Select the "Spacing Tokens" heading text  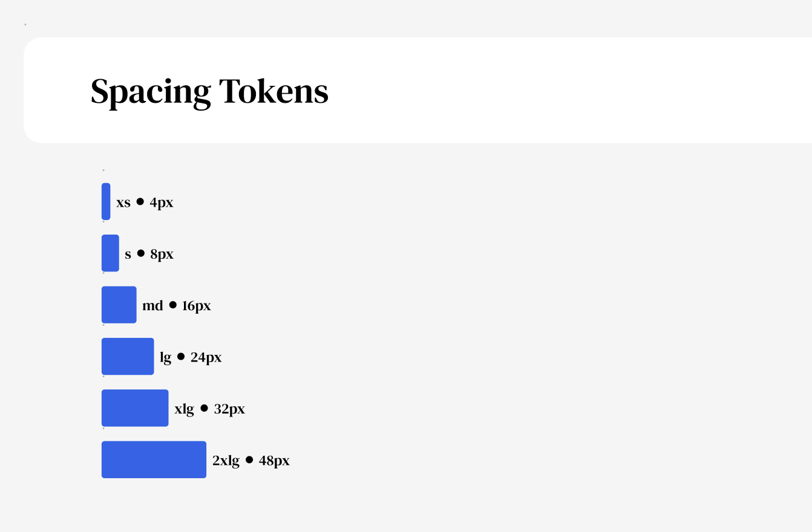point(209,92)
